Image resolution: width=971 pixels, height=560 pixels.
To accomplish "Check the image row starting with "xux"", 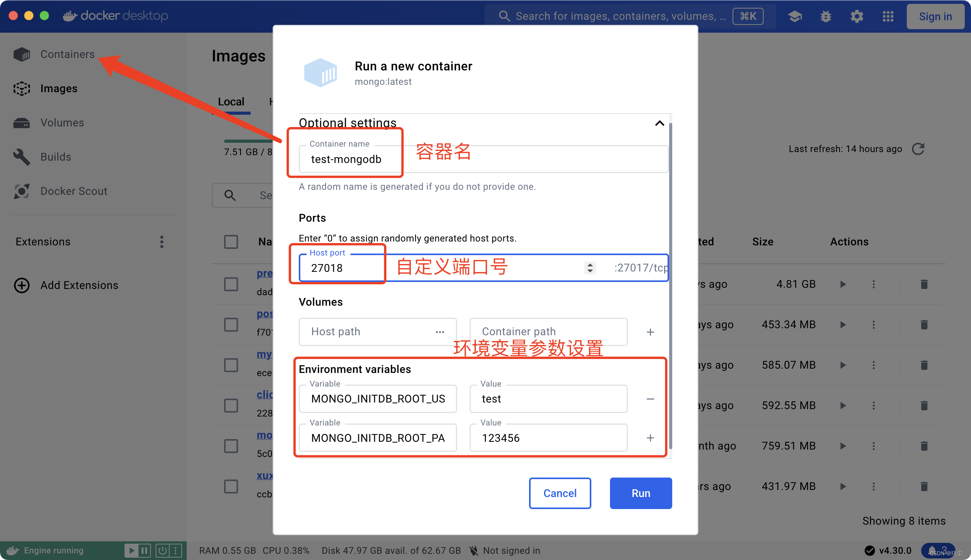I will [231, 486].
